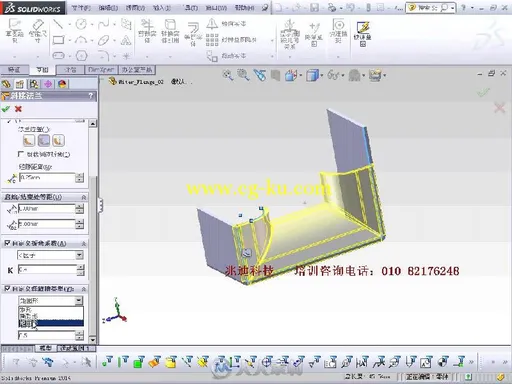Viewport: 512px width, 384px height.
Task: Cancel miter flange with red X
Action: pos(18,109)
